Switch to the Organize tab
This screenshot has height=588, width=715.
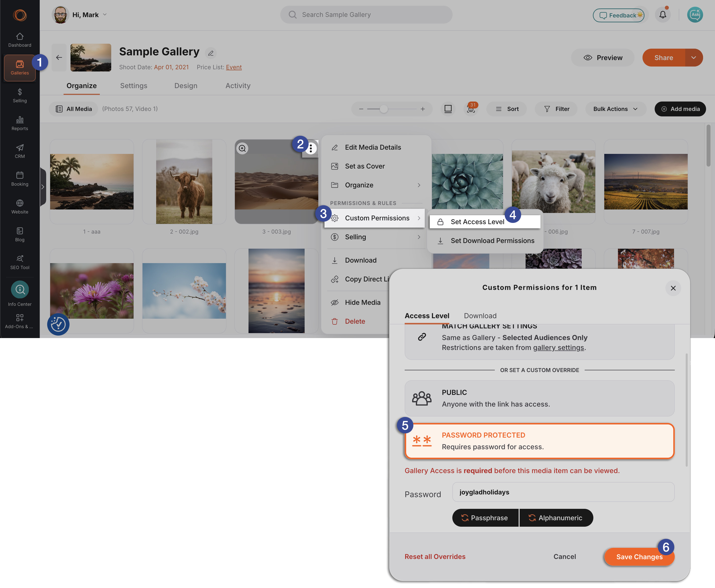point(82,86)
